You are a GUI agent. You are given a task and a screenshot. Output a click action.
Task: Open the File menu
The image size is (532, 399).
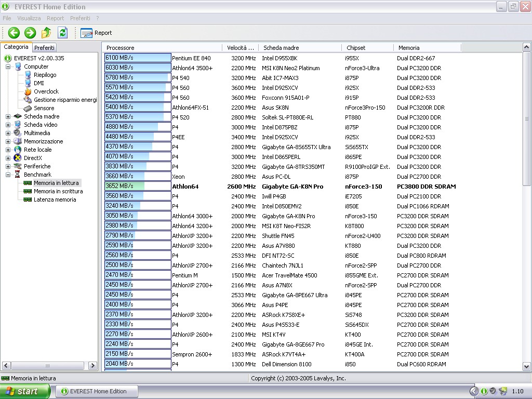tap(7, 18)
